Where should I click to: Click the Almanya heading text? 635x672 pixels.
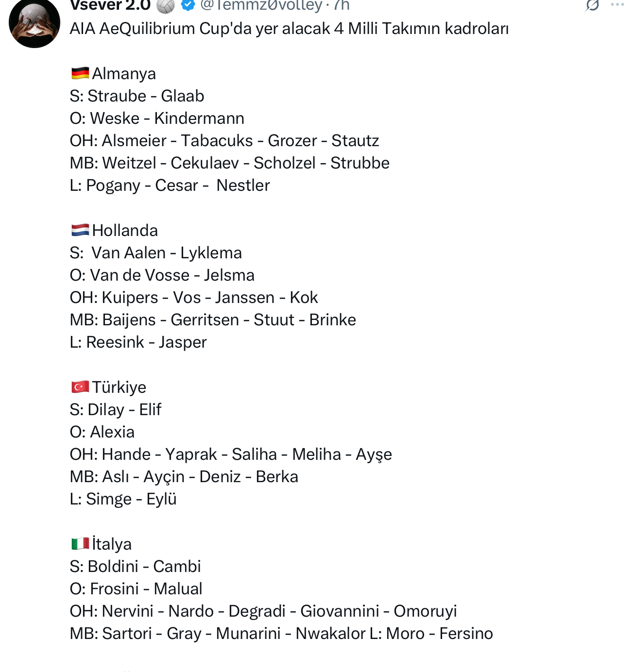coord(124,74)
